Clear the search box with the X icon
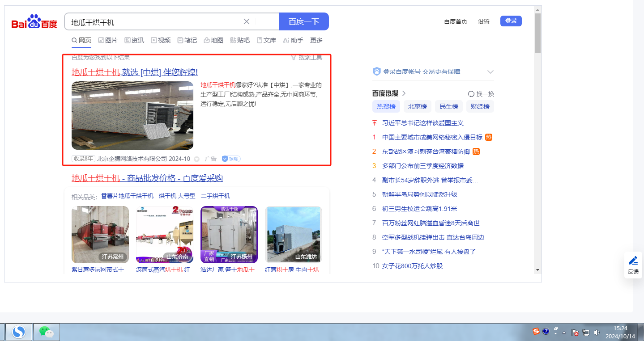The image size is (644, 341). (x=247, y=21)
